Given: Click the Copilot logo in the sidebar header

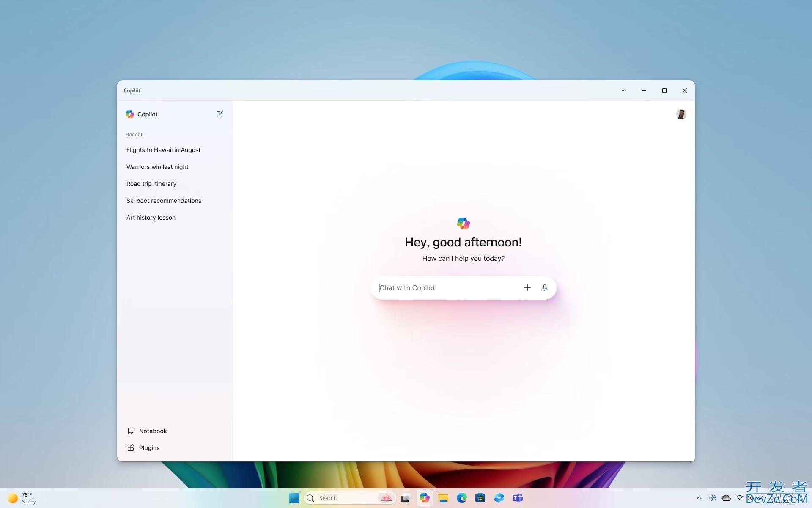Looking at the screenshot, I should pyautogui.click(x=130, y=114).
